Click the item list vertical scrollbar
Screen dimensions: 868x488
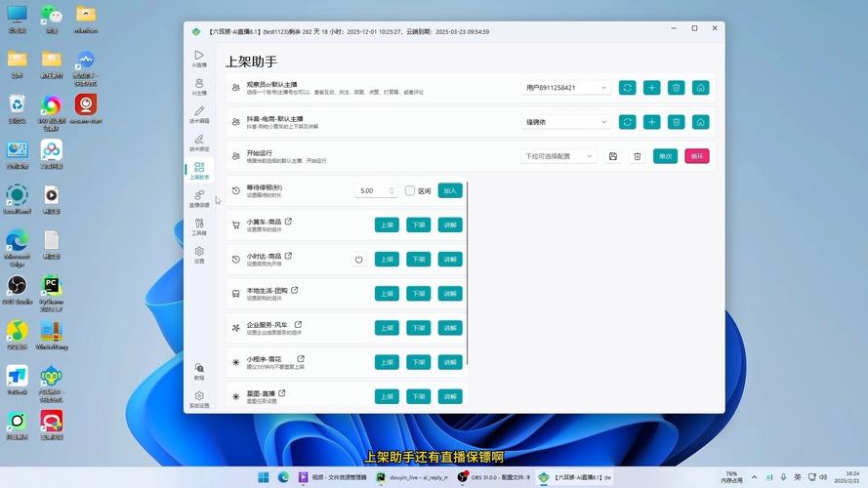468,272
